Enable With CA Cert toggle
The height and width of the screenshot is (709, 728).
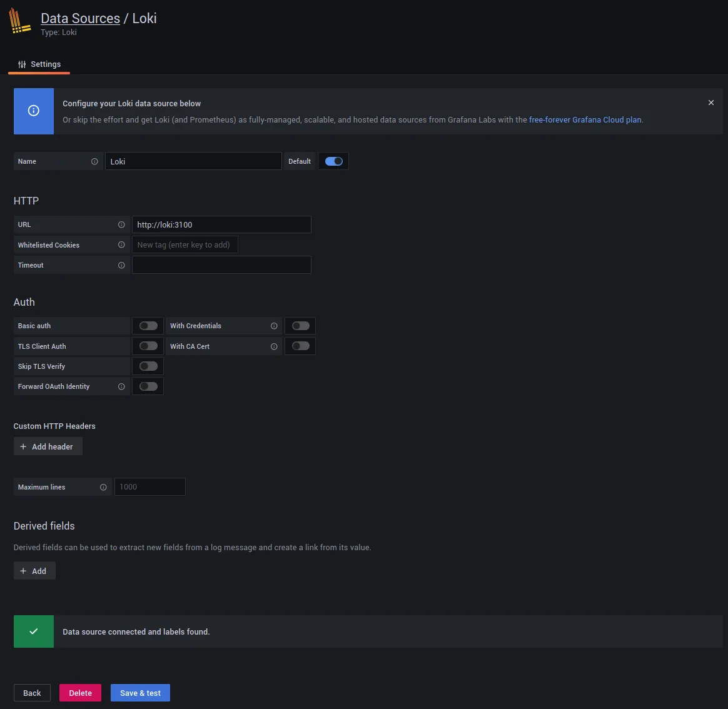click(300, 346)
